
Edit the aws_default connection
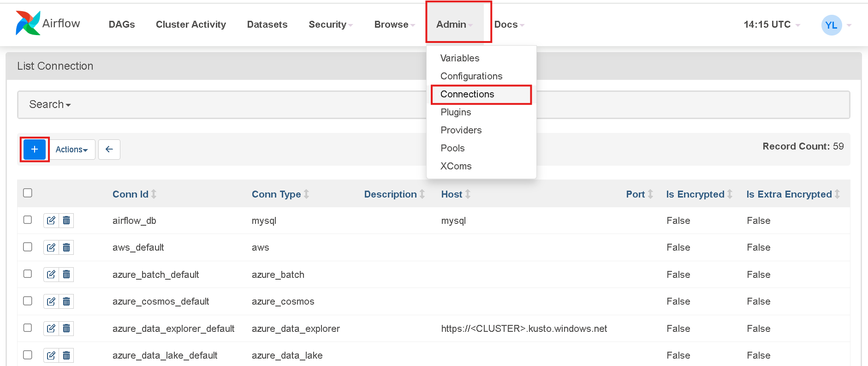point(51,247)
